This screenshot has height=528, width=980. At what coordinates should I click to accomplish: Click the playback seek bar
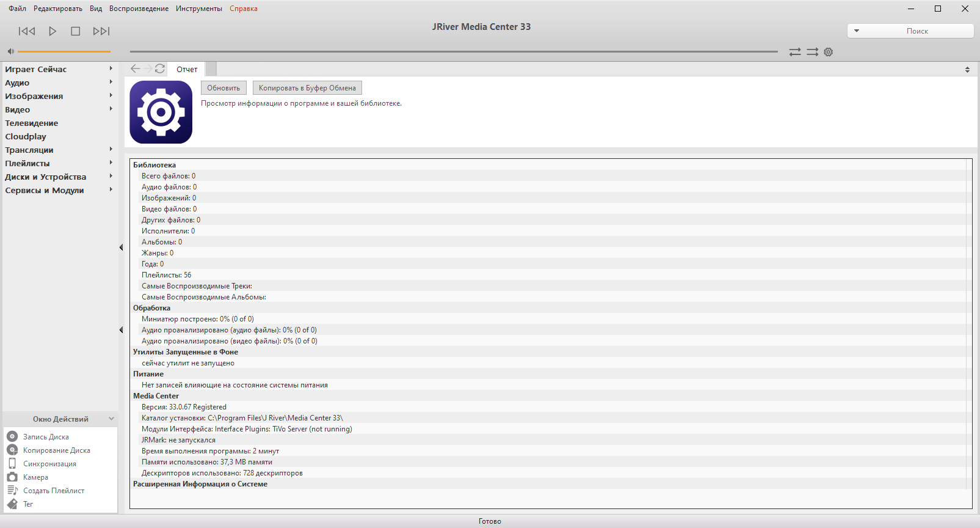(454, 51)
